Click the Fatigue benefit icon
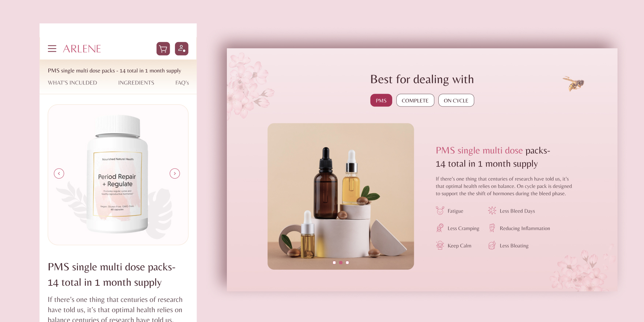644x322 pixels. (x=440, y=211)
